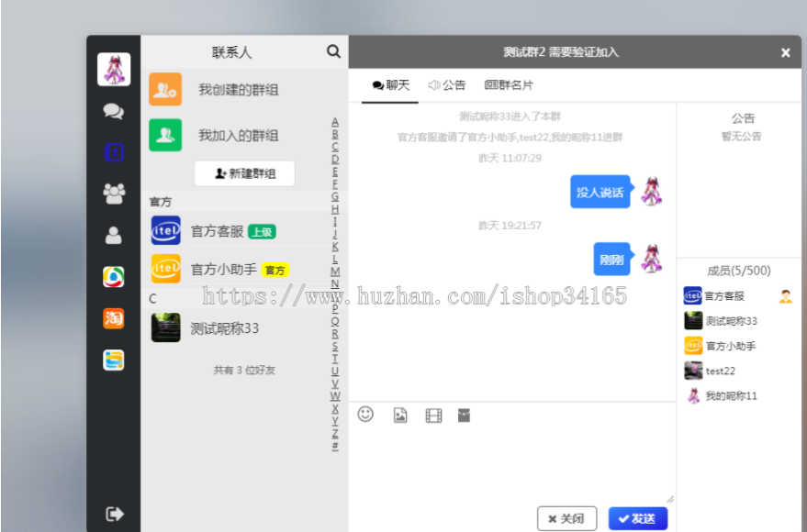Open the single-person contacts sidebar icon

(x=114, y=236)
